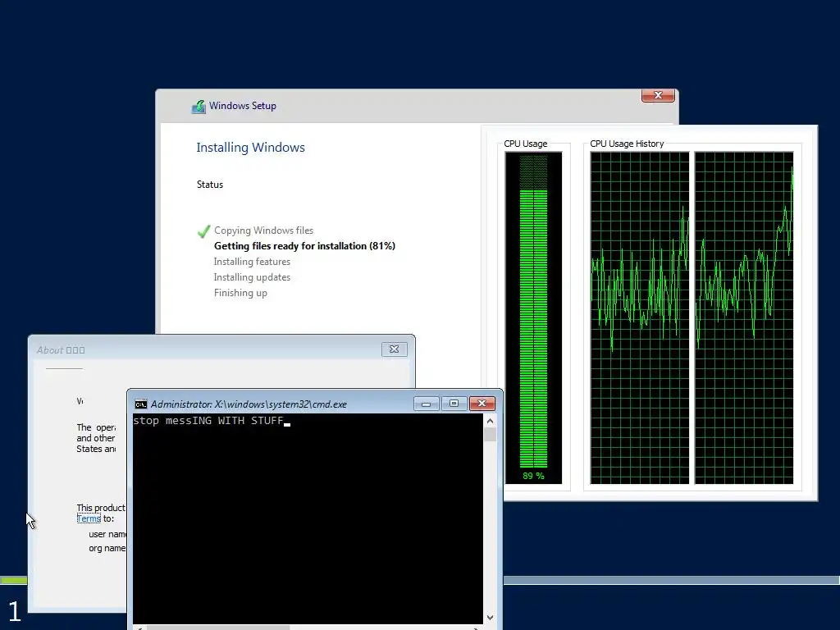The image size is (840, 630).
Task: Open the Terms link in About dialog
Action: (89, 518)
